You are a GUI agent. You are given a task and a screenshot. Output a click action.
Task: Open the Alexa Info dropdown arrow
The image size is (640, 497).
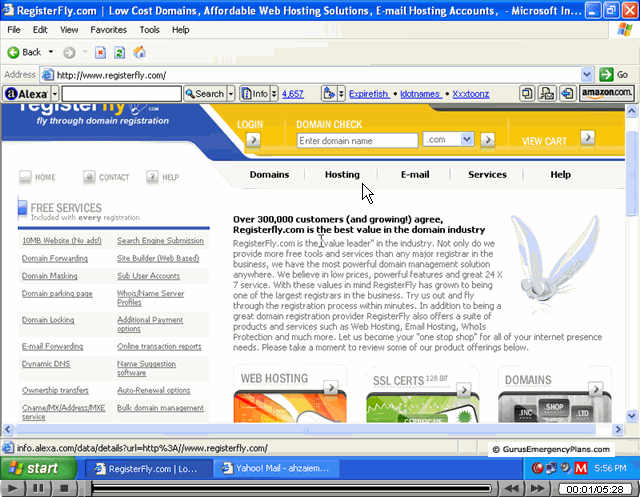(274, 94)
